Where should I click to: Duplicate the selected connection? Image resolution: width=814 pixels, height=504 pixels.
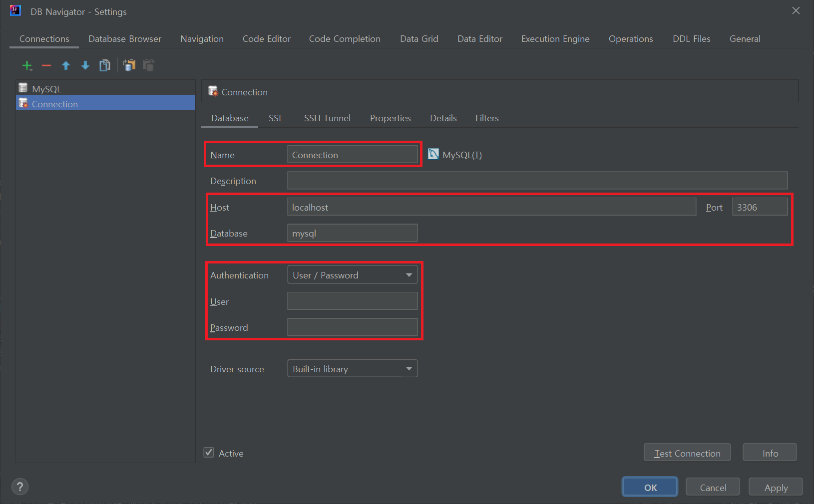105,65
